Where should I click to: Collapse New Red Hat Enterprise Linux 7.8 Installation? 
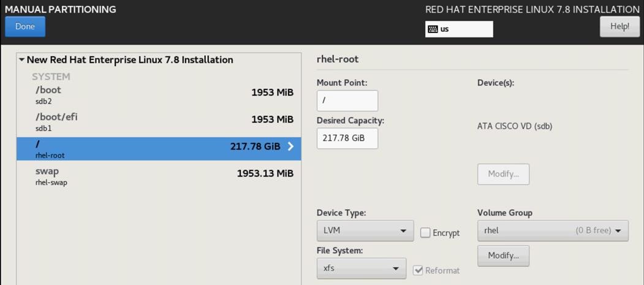tap(22, 60)
